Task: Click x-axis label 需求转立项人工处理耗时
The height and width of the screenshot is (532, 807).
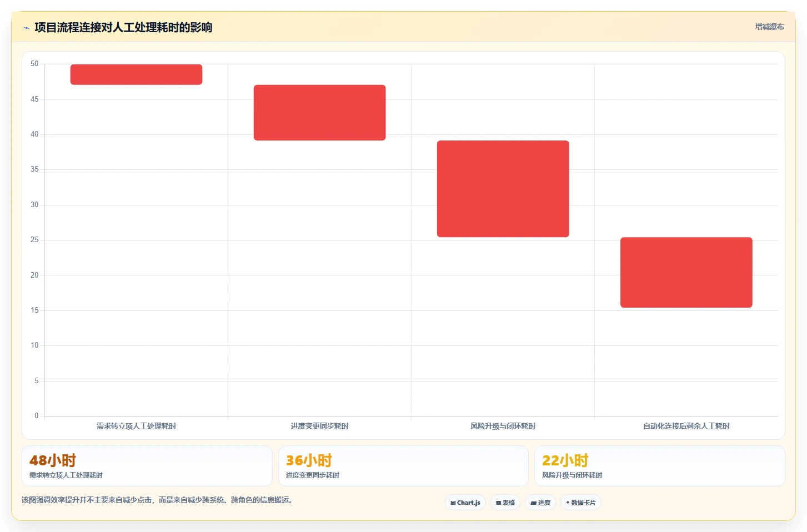Action: [x=136, y=426]
